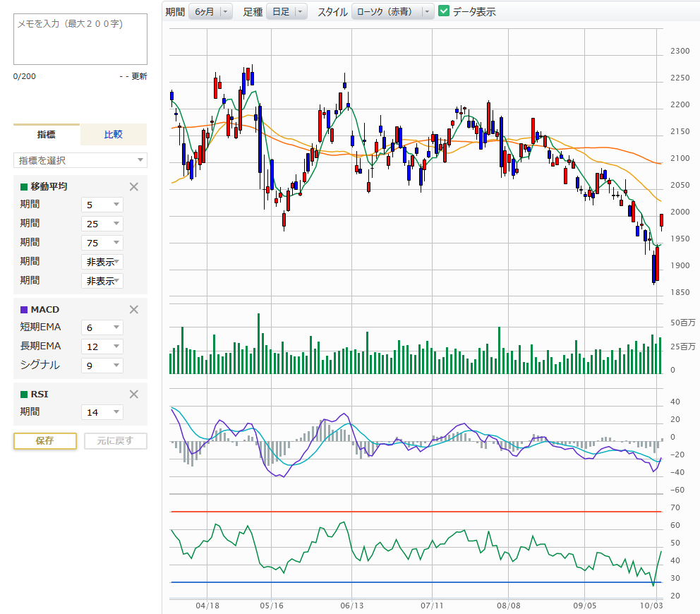The height and width of the screenshot is (614, 700).
Task: Change moving average period 25 dropdown
Action: 102,224
